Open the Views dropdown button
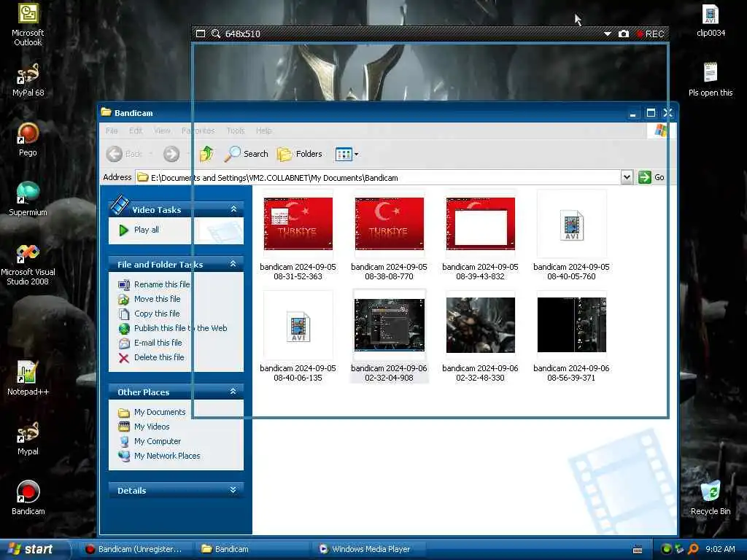 tap(347, 154)
